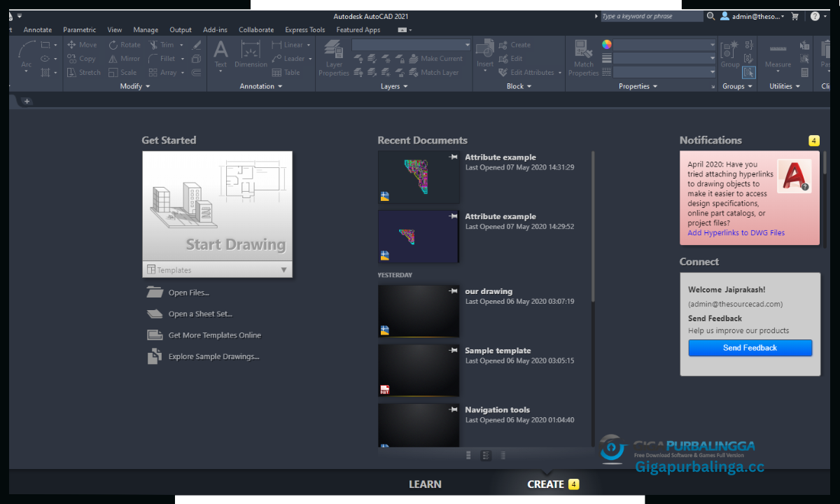Click the Dimension tool
This screenshot has height=504, width=840.
click(251, 55)
